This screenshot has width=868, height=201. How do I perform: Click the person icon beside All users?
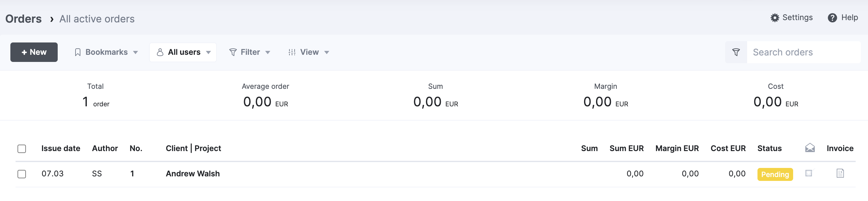click(x=160, y=52)
